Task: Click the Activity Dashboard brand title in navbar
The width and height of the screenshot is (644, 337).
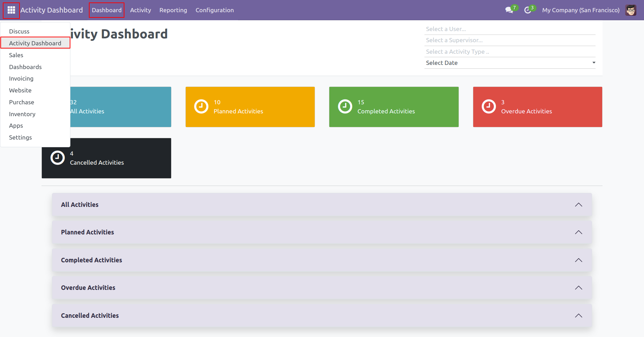Action: pyautogui.click(x=52, y=10)
